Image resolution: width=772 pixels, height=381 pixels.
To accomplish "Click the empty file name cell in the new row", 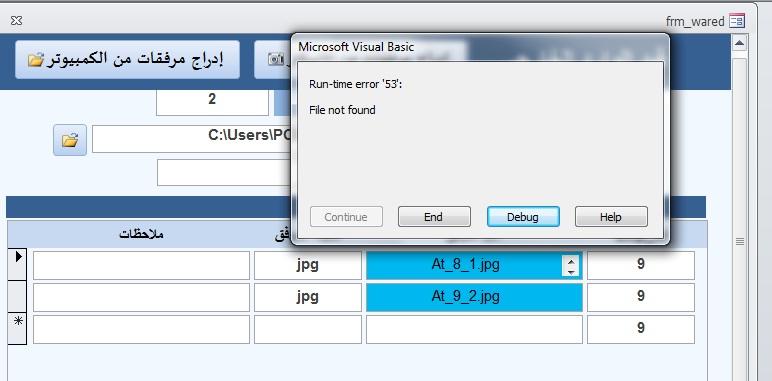I will 474,329.
